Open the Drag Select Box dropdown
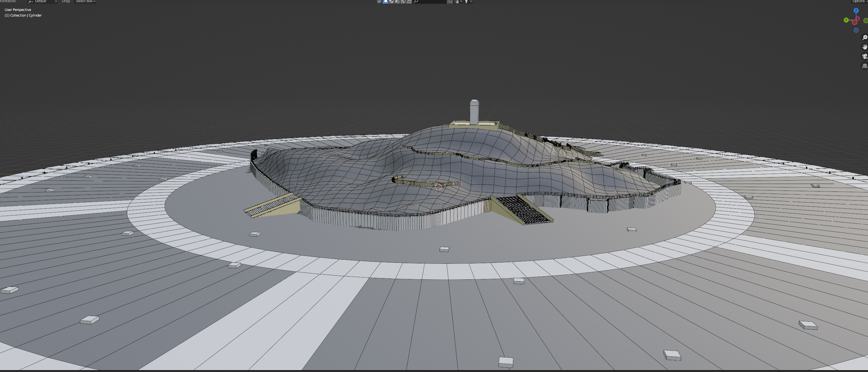 85,1
